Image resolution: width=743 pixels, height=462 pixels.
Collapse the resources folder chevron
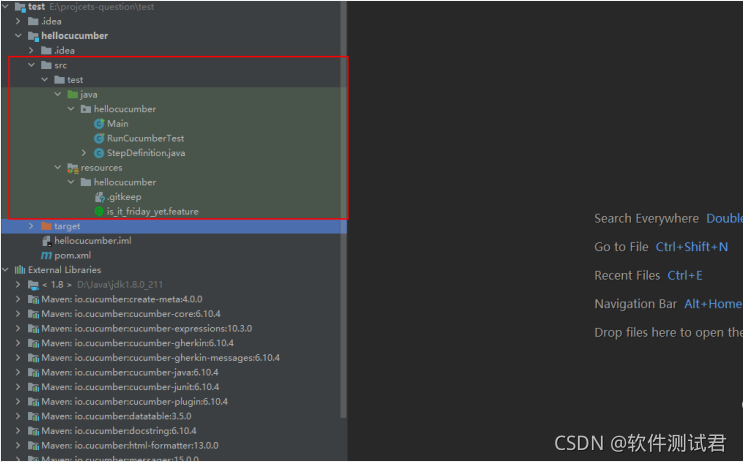58,167
